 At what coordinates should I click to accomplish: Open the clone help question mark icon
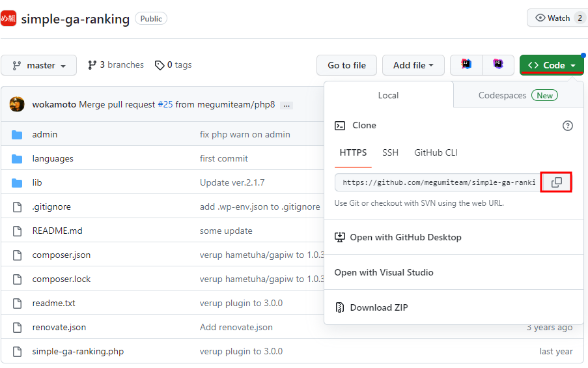point(567,126)
